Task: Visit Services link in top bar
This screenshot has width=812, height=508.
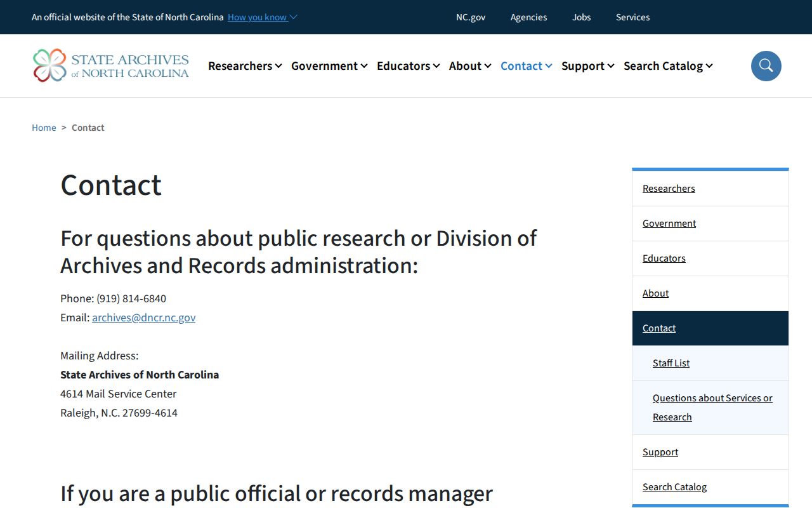Action: pyautogui.click(x=632, y=17)
